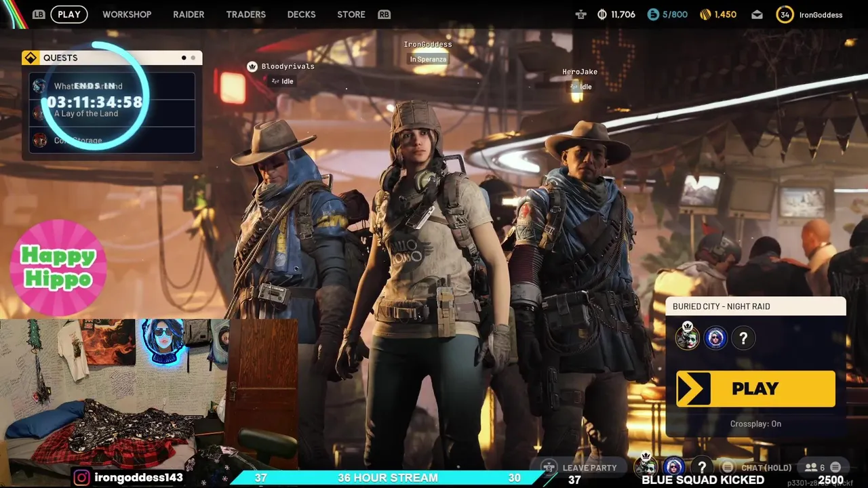Viewport: 868px width, 488px height.
Task: Click the IronGoddess name above center character
Action: (x=428, y=45)
